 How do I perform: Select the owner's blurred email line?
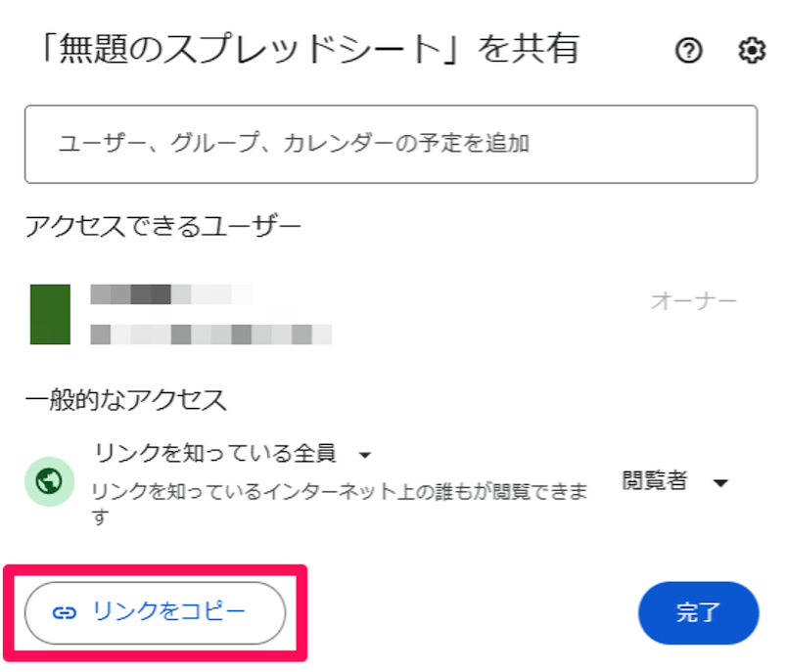pos(210,335)
